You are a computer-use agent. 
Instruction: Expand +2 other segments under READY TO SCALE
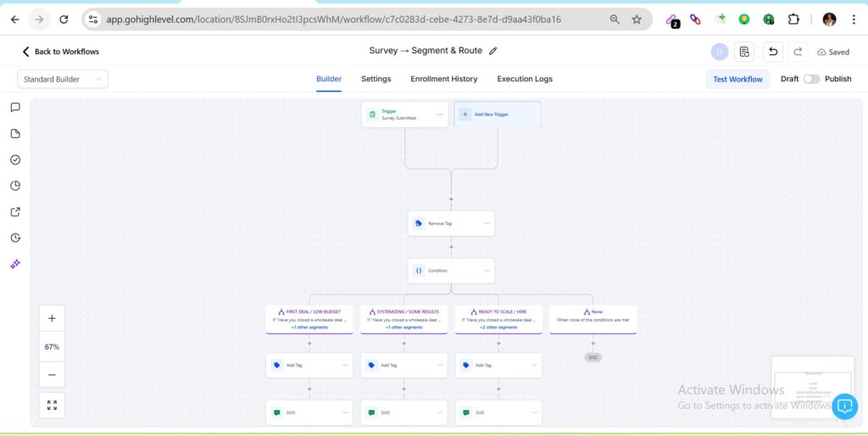(x=498, y=327)
